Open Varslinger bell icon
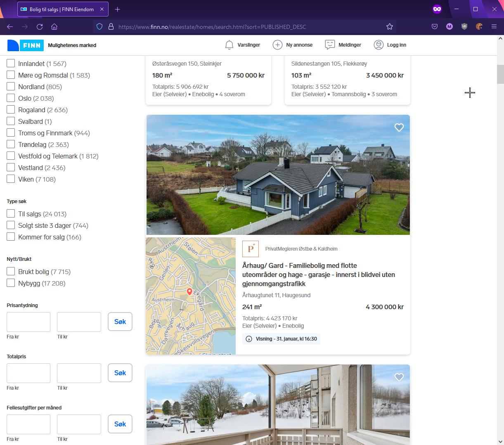This screenshot has height=445, width=504. (x=229, y=45)
